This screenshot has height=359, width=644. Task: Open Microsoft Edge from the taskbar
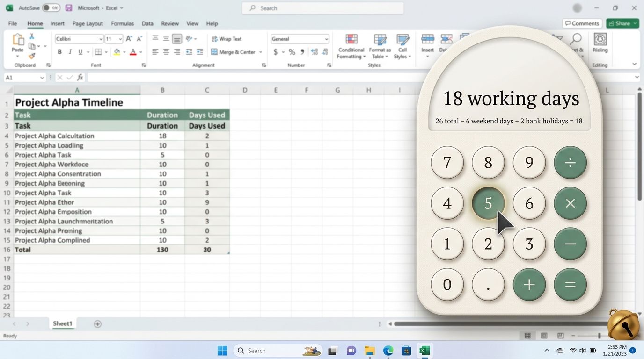click(x=388, y=351)
